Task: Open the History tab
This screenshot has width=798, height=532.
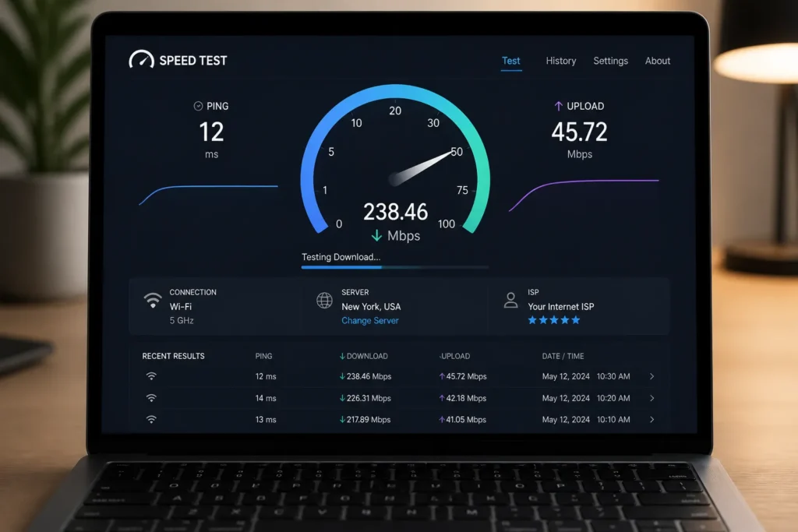Action: [561, 61]
